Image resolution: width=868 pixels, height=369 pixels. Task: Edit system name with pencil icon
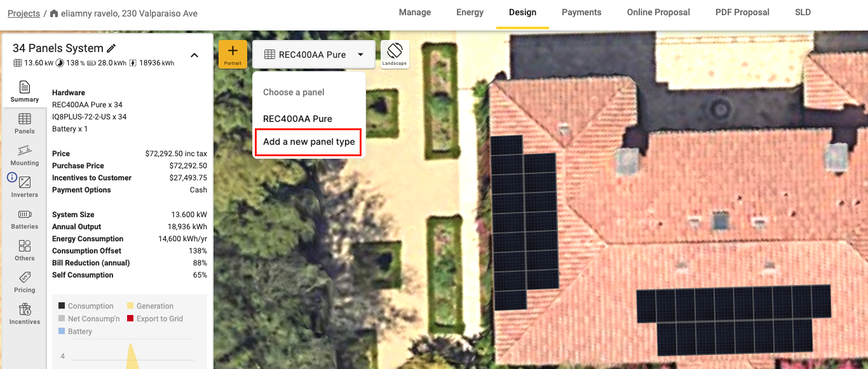111,48
